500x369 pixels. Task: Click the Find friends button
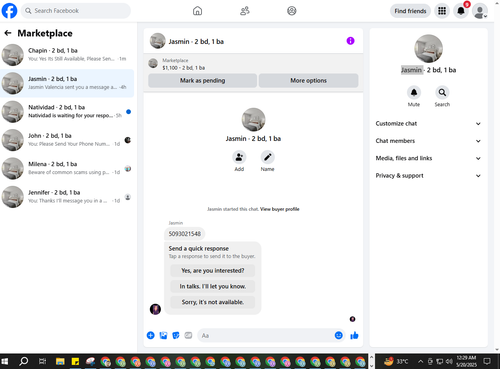pyautogui.click(x=410, y=11)
